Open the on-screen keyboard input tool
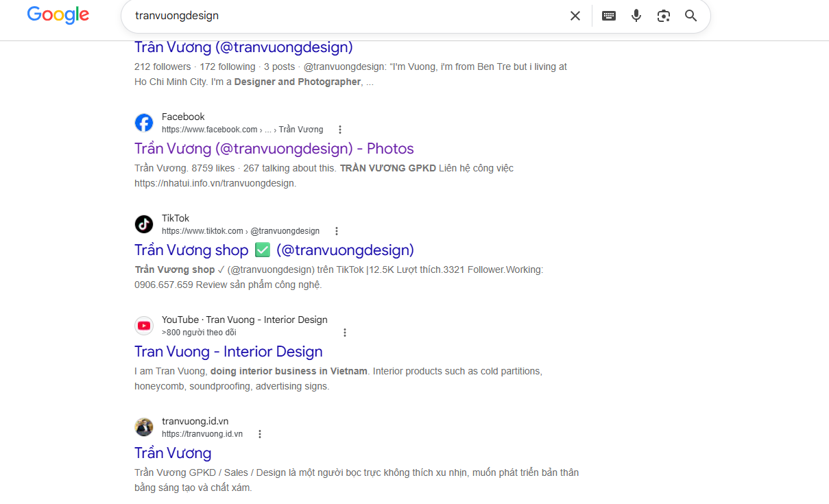The image size is (829, 504). tap(609, 16)
